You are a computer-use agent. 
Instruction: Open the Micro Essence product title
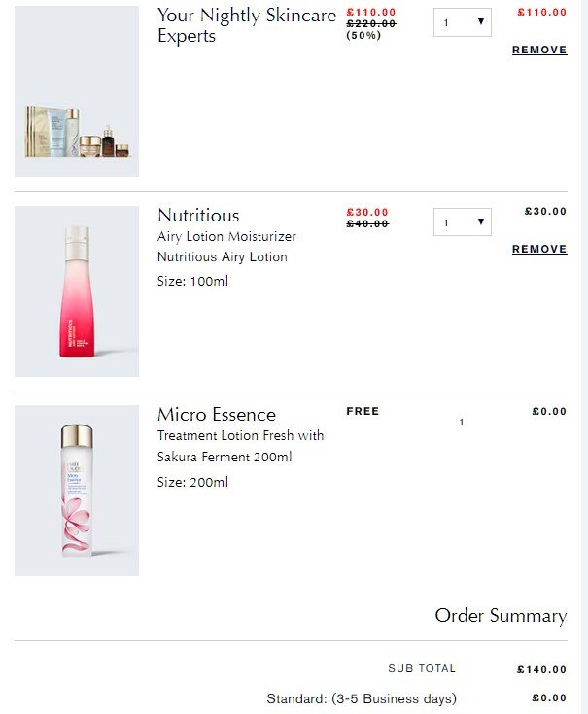click(x=217, y=415)
